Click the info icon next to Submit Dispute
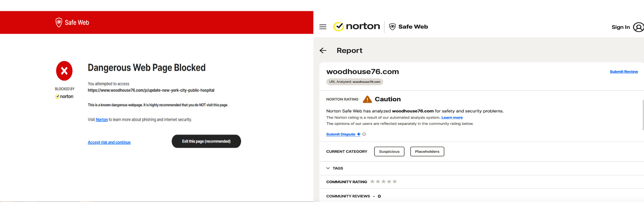The height and width of the screenshot is (212, 644). tap(364, 134)
